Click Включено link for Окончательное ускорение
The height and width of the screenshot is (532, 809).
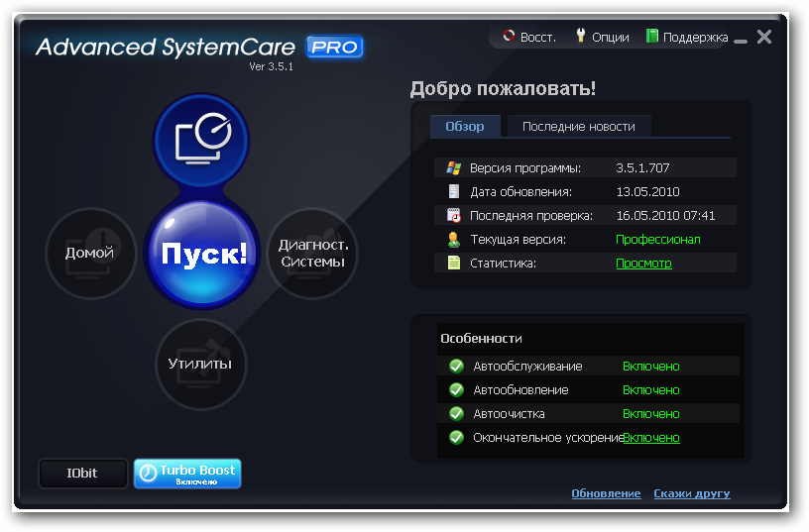pyautogui.click(x=651, y=438)
